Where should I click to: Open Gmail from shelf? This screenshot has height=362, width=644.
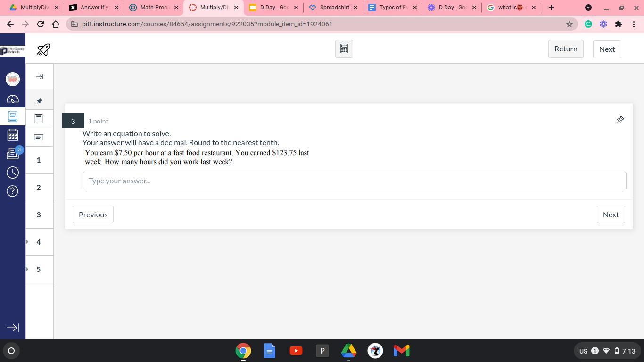402,351
